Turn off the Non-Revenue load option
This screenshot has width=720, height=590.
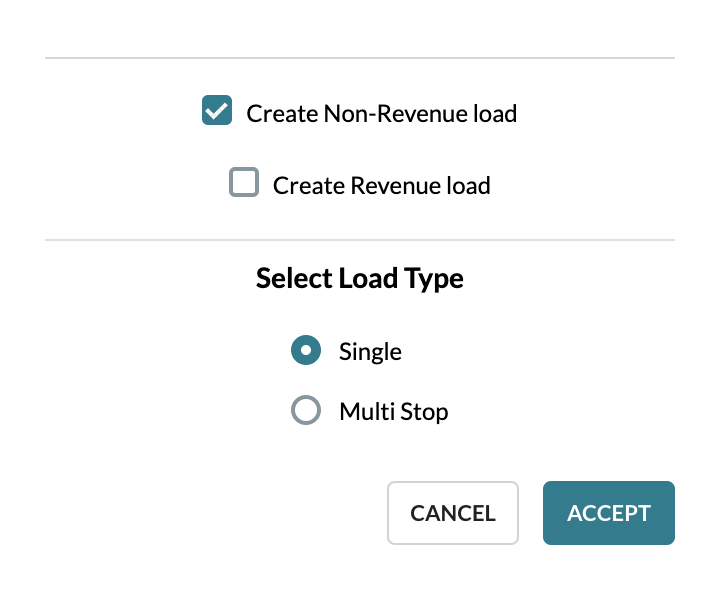[217, 110]
